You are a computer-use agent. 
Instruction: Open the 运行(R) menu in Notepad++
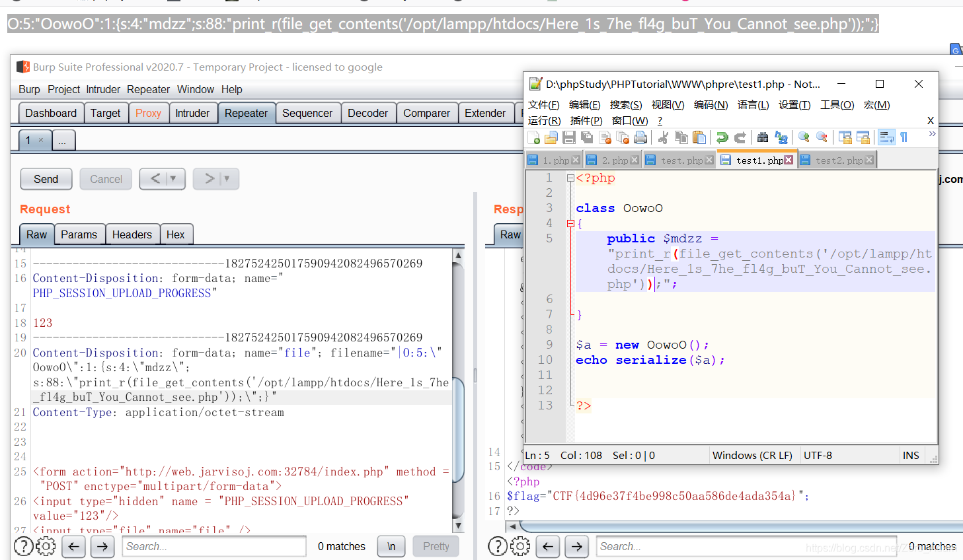545,121
